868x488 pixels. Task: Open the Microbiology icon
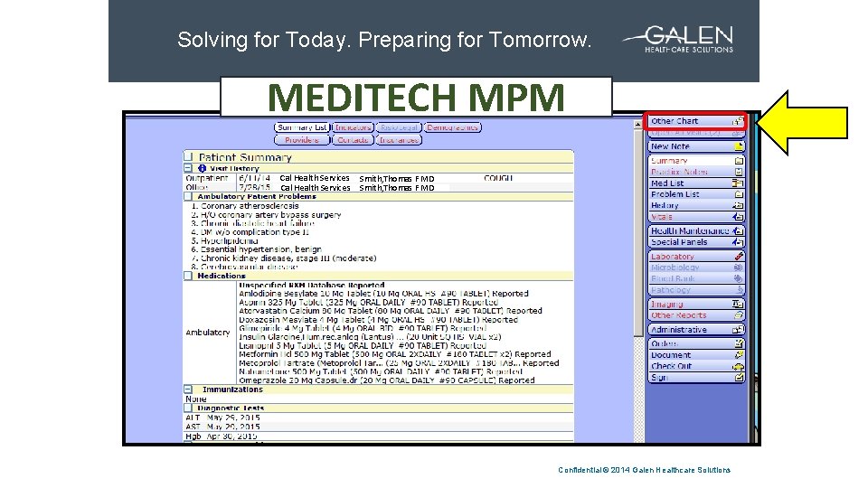[739, 267]
